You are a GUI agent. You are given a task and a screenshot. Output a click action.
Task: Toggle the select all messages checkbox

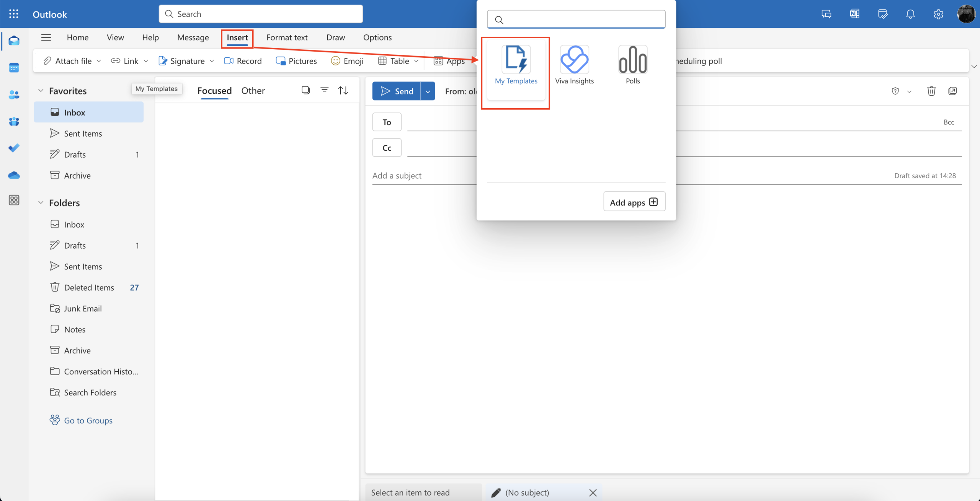tap(305, 90)
